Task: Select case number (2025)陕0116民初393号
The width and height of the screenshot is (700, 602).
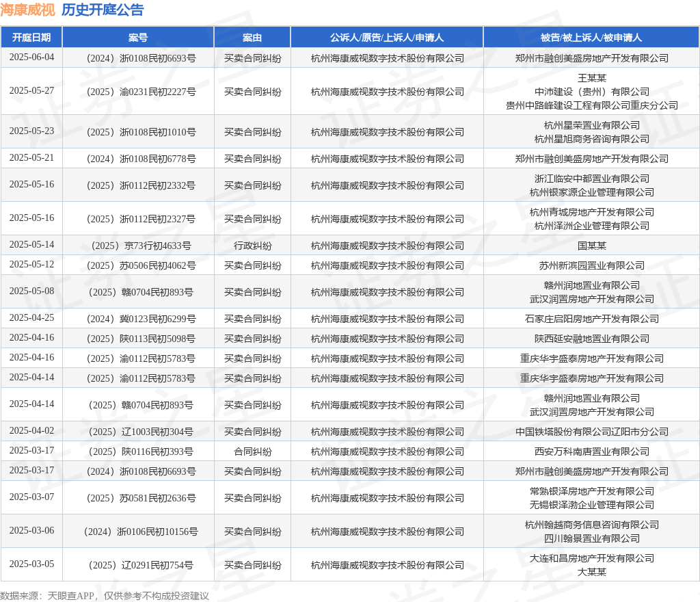Action: [x=141, y=452]
